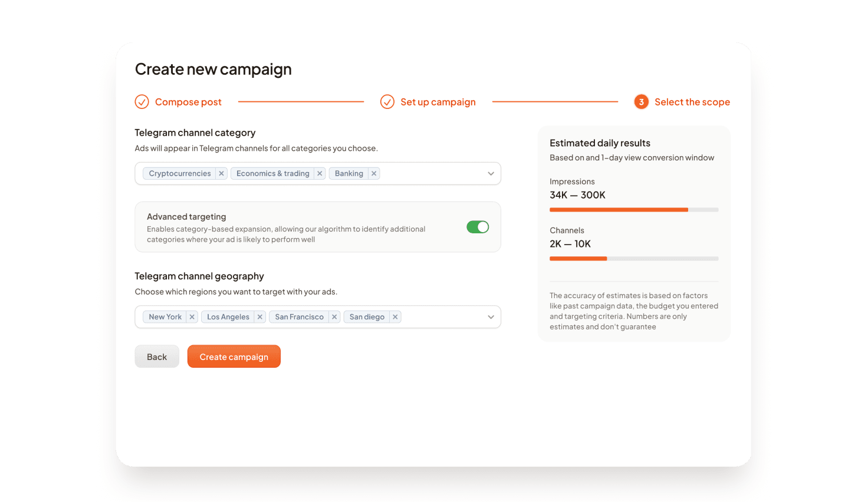Click the Set up campaign checkmark icon
Screen dimensions: 868x502
coord(387,102)
